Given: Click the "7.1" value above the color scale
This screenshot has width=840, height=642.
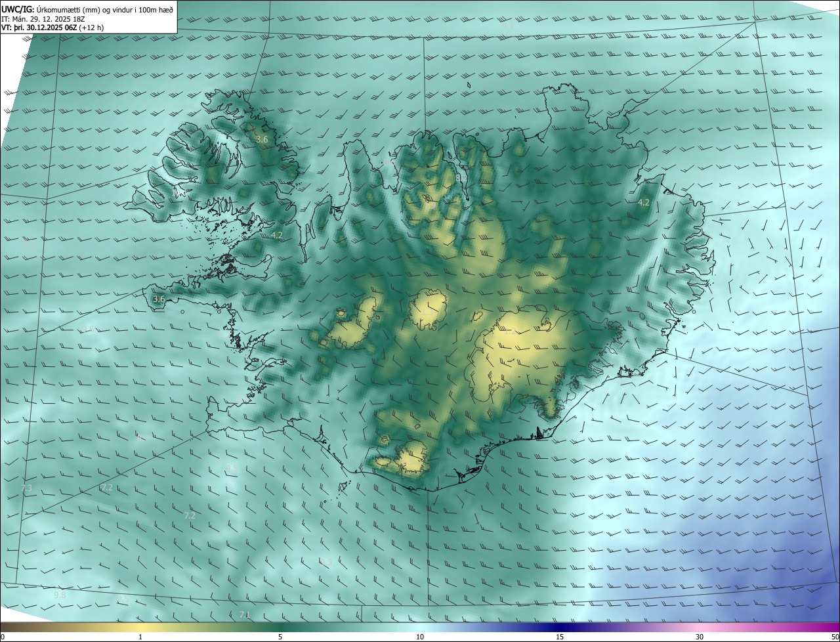Looking at the screenshot, I should [x=245, y=615].
